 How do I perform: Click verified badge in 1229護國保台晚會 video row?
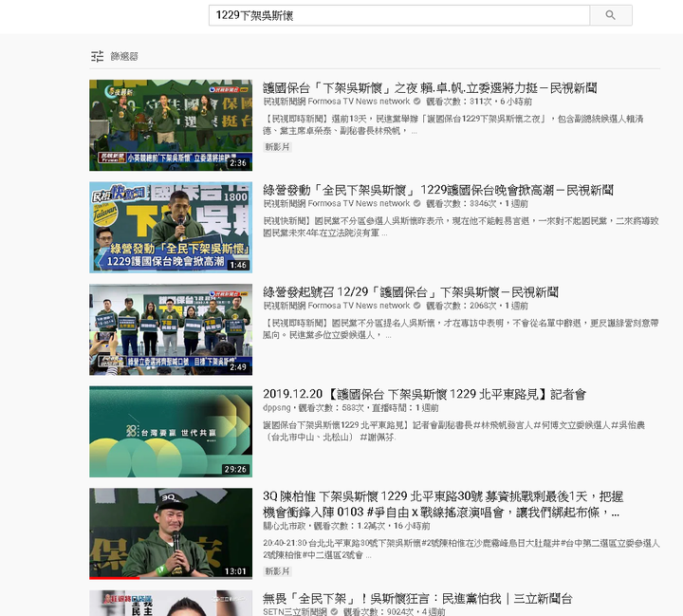point(416,203)
